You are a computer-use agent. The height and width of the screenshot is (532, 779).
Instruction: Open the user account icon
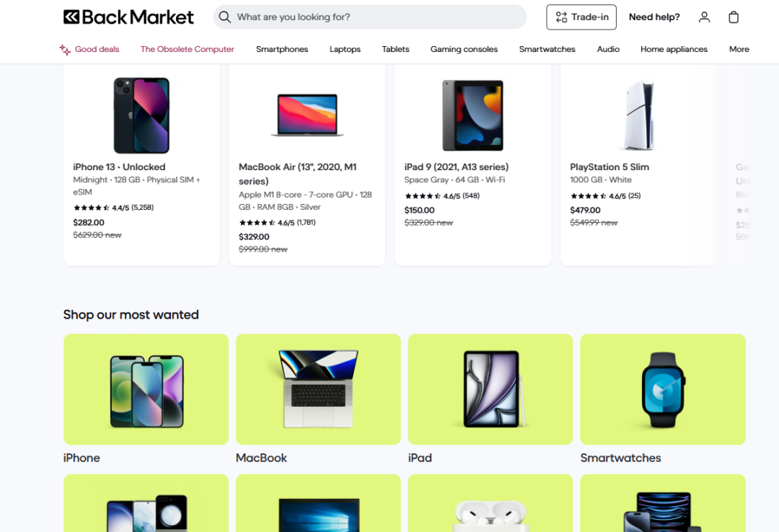coord(705,17)
